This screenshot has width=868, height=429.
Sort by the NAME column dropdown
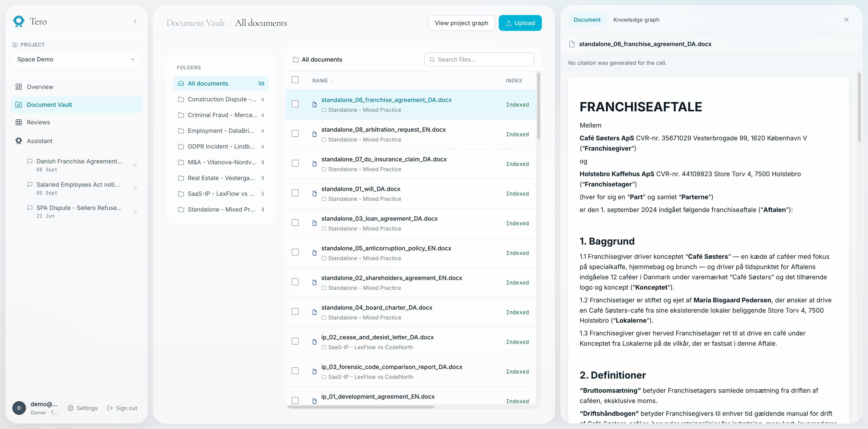tap(323, 81)
